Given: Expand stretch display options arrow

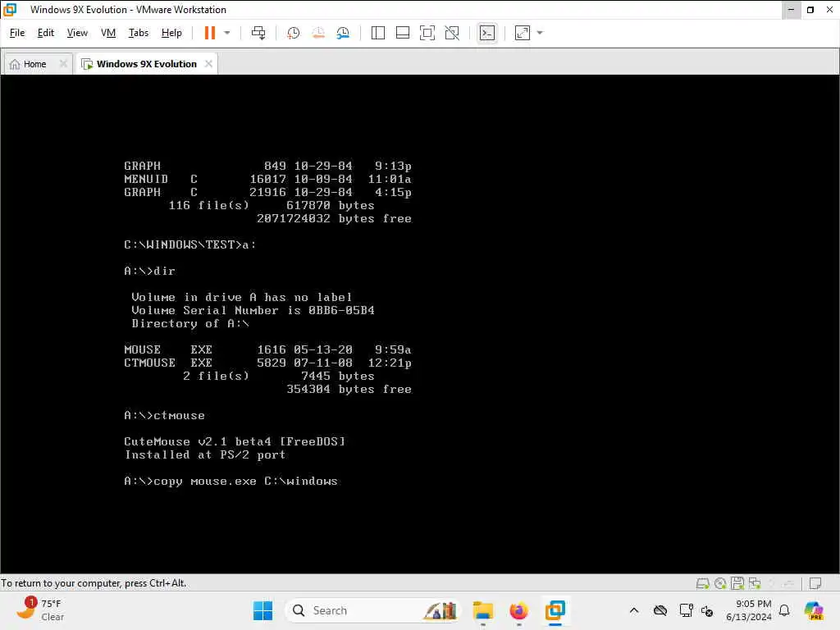Looking at the screenshot, I should (x=540, y=33).
